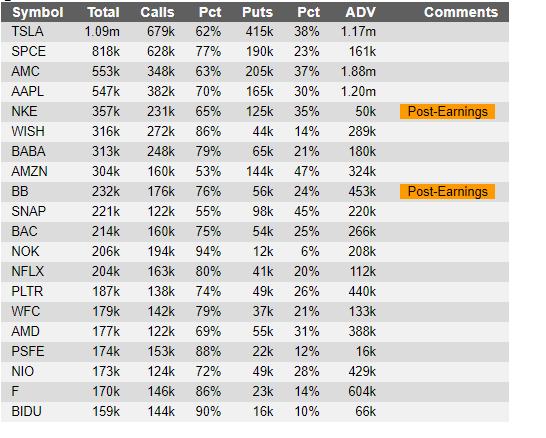Click the AAPL ticker symbol
This screenshot has width=546, height=438.
(28, 92)
